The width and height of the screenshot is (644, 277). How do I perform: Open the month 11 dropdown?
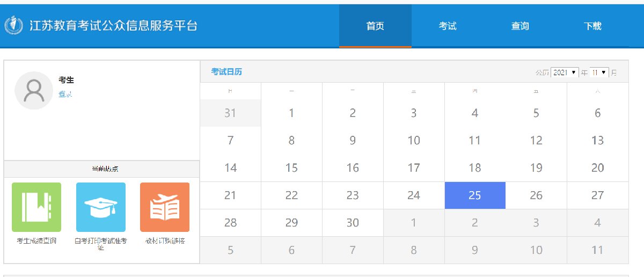point(599,72)
